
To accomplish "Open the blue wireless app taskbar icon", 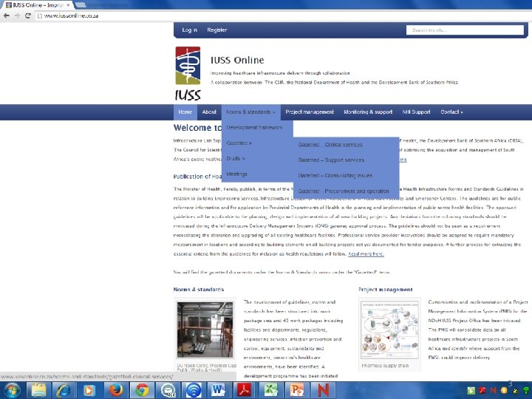I will coord(194,391).
